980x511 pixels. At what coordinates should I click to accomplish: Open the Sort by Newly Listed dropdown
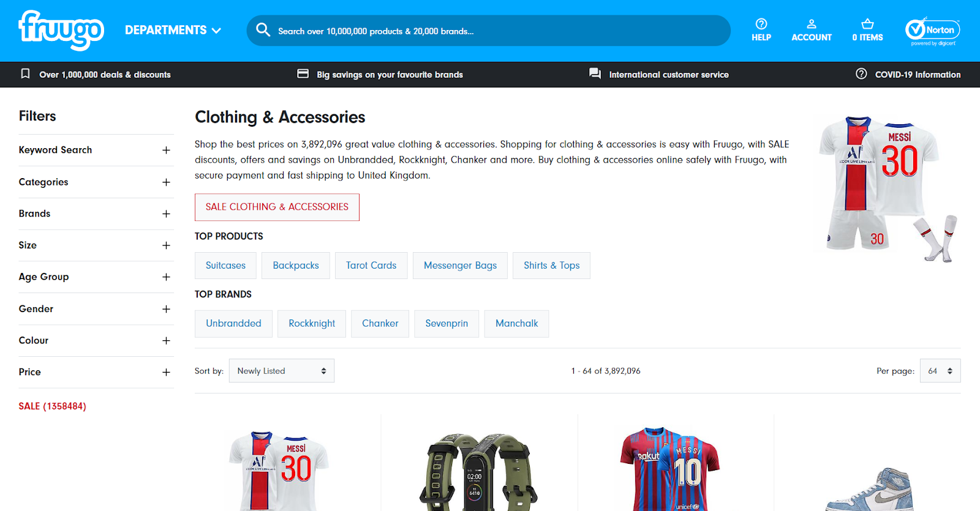[282, 371]
